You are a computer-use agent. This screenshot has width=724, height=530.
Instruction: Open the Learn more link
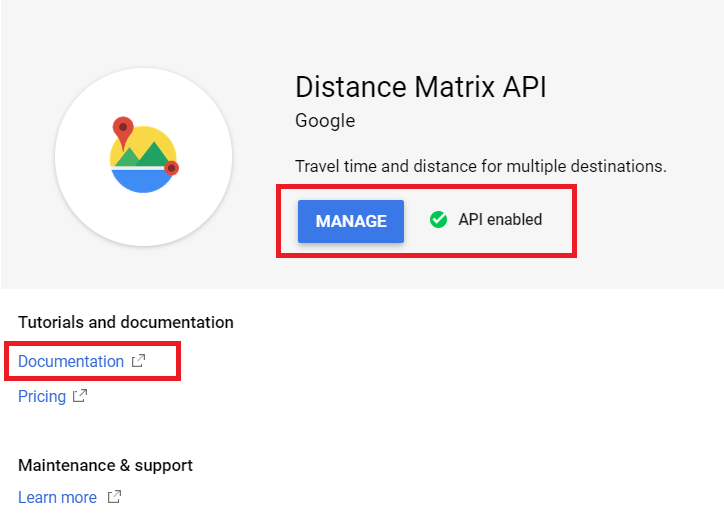[x=57, y=497]
